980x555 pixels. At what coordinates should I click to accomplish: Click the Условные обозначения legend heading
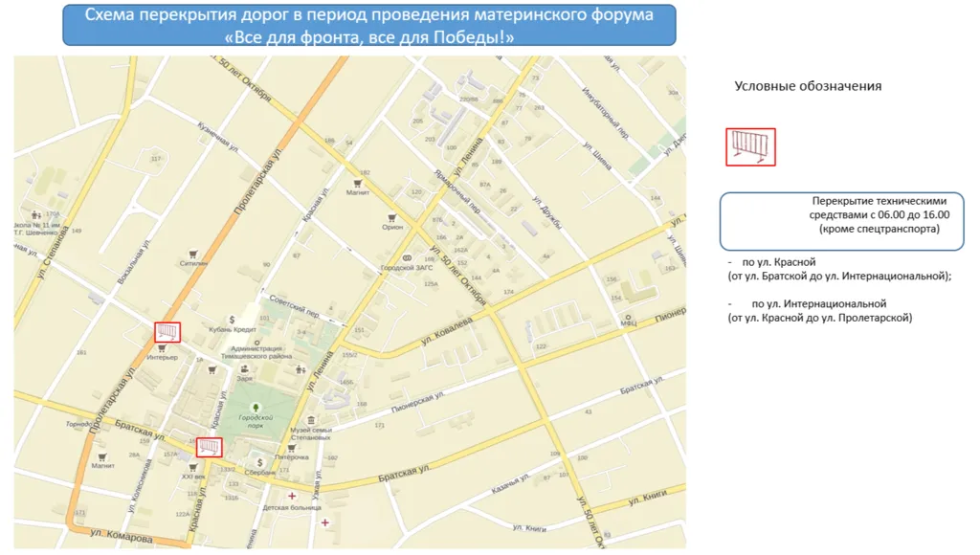pyautogui.click(x=808, y=86)
